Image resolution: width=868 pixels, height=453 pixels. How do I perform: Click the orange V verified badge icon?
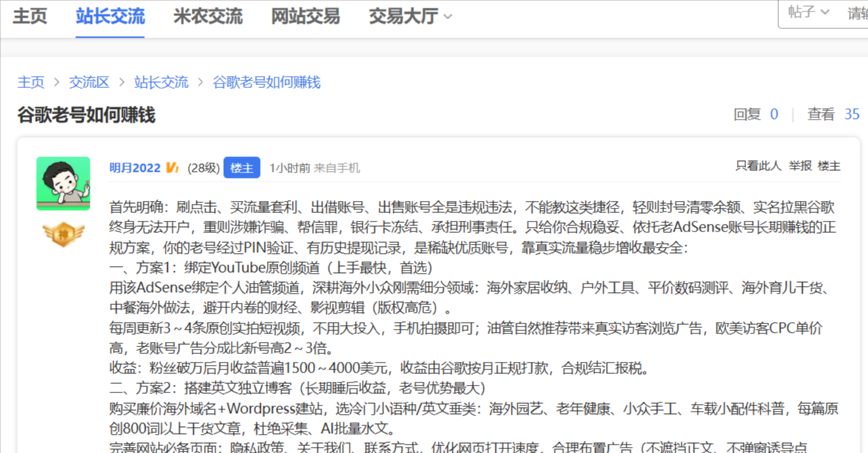click(173, 168)
